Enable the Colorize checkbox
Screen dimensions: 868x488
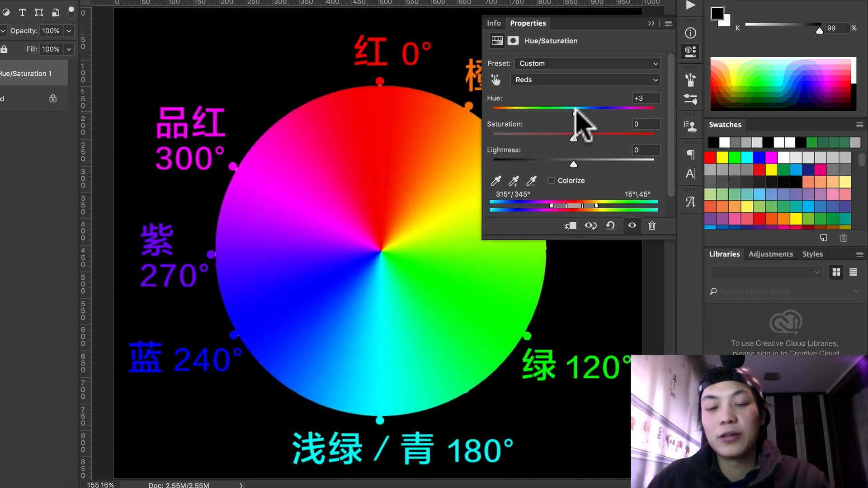pos(552,180)
